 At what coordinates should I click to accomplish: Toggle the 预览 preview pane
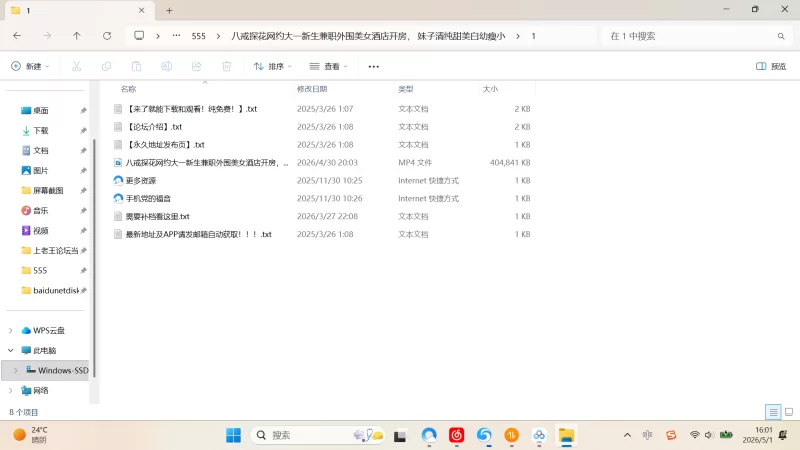pos(771,66)
